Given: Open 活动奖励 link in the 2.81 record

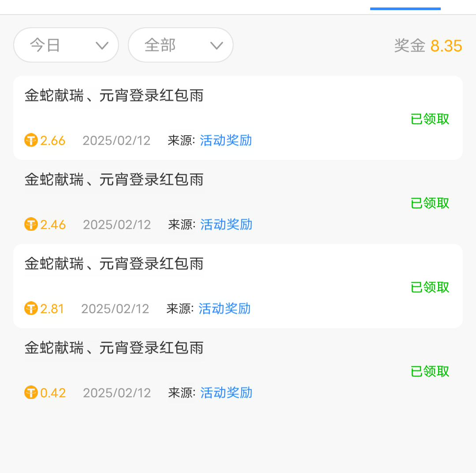Looking at the screenshot, I should (x=224, y=309).
